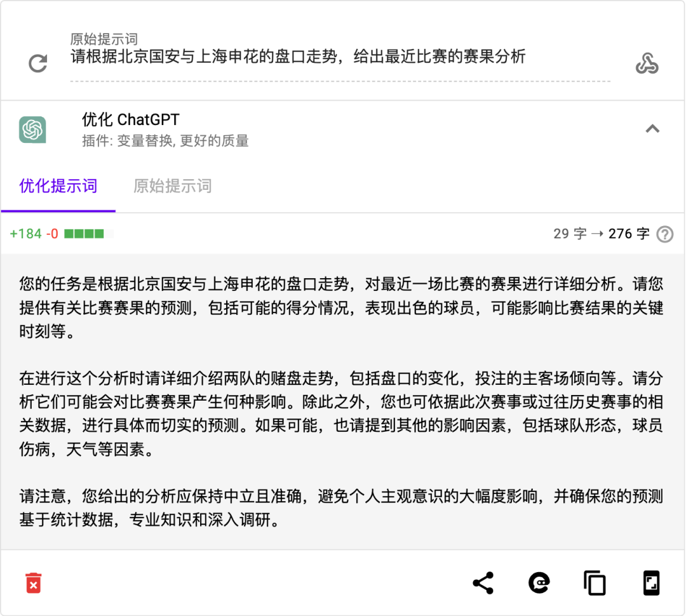Viewport: 686px width, 616px height.
Task: Switch to the 优化提示词 tab
Action: pyautogui.click(x=58, y=186)
